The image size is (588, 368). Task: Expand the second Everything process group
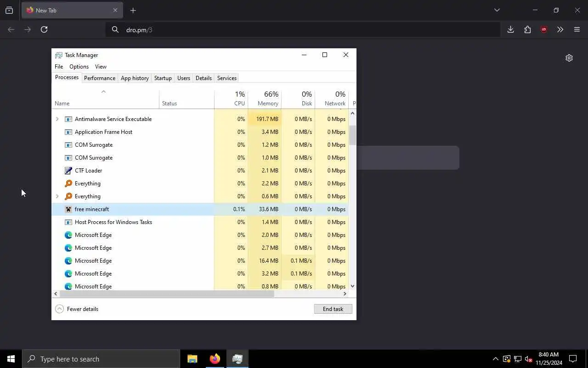57,196
